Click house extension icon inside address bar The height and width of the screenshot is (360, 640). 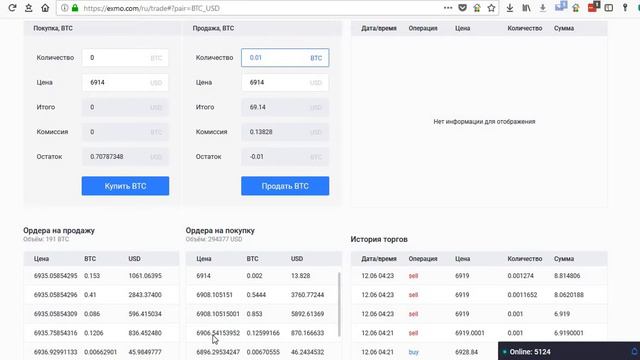[x=477, y=8]
